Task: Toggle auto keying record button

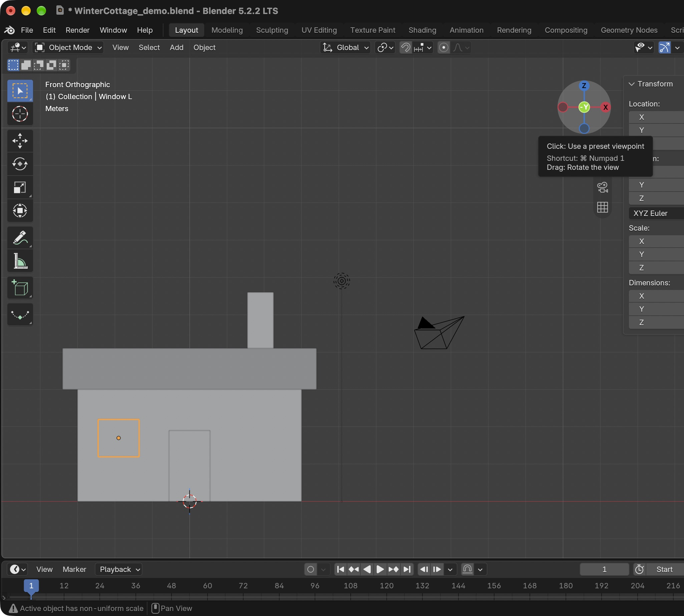Action: (x=311, y=569)
